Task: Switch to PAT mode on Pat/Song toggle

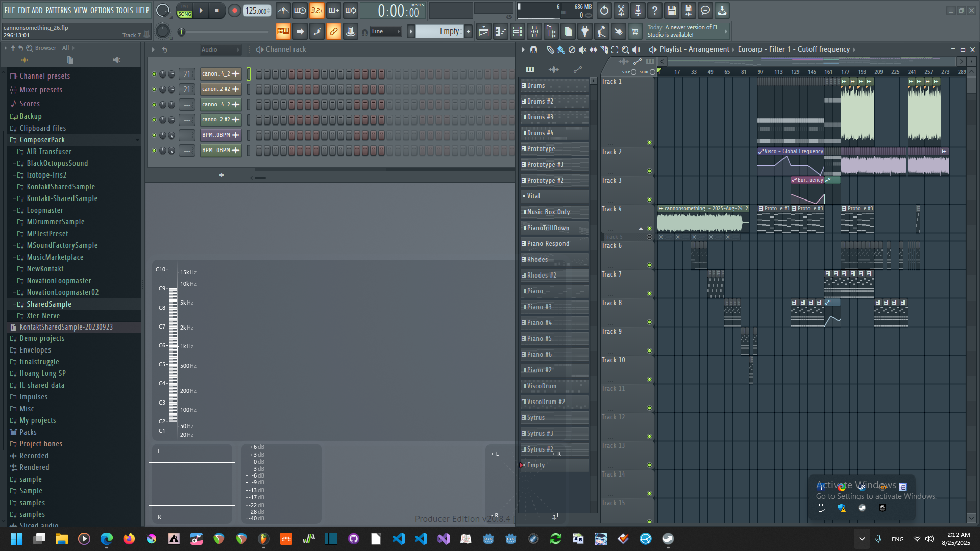Action: (184, 7)
